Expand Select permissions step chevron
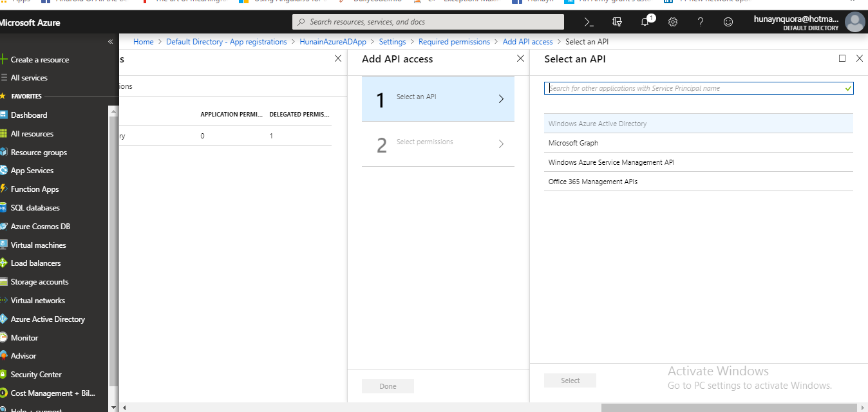 501,144
